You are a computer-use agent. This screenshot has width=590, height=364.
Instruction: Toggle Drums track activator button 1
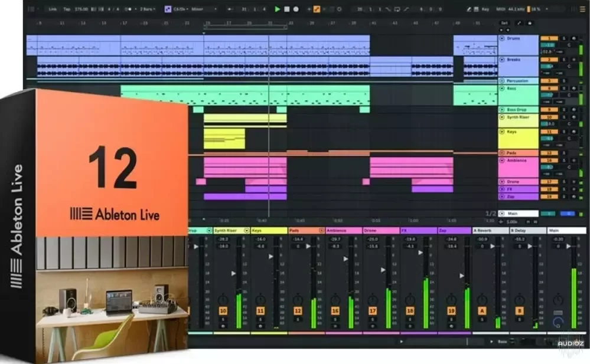click(x=549, y=38)
